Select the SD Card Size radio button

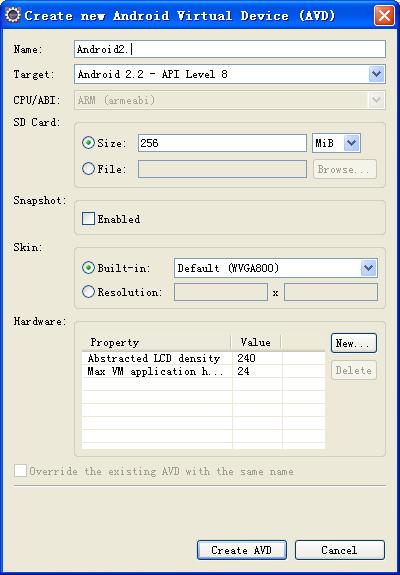[88, 143]
